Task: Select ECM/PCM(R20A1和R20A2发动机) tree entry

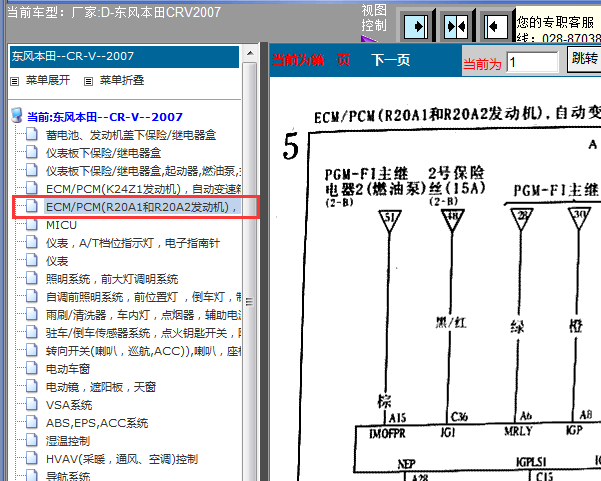Action: coord(141,207)
